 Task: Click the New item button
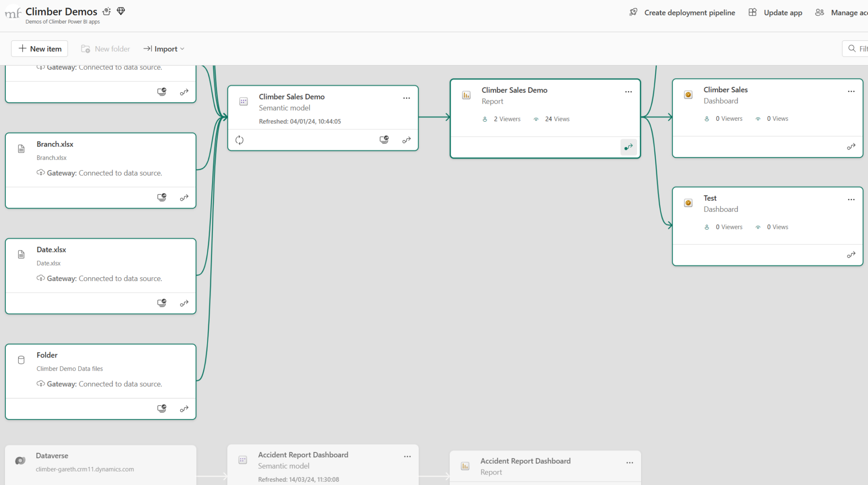tap(39, 48)
